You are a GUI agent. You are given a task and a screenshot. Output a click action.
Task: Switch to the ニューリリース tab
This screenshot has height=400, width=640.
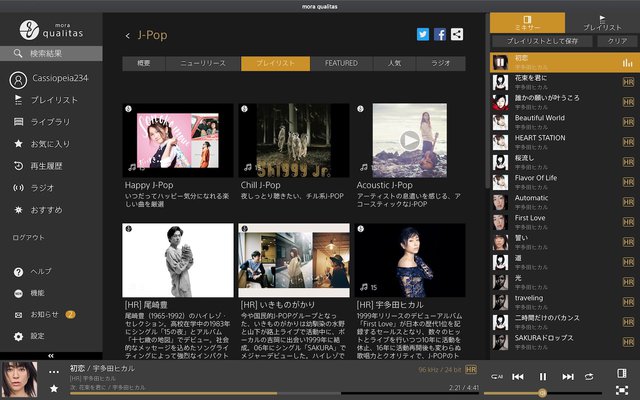coord(203,63)
